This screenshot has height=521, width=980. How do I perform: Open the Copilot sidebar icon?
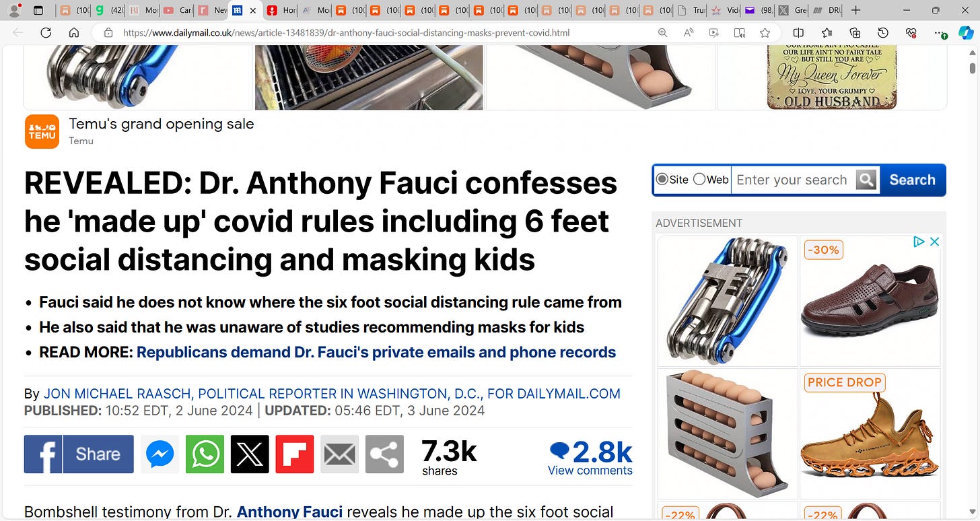pyautogui.click(x=966, y=32)
